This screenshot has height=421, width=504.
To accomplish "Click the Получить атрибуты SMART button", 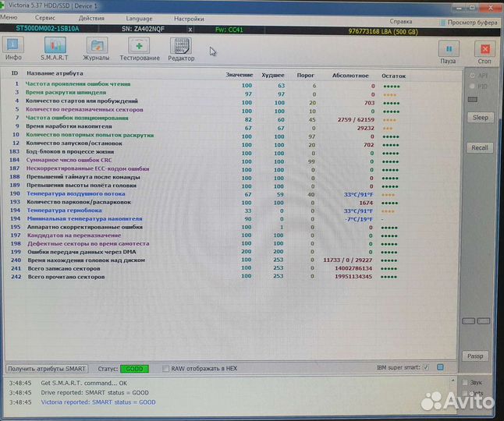I will click(47, 368).
